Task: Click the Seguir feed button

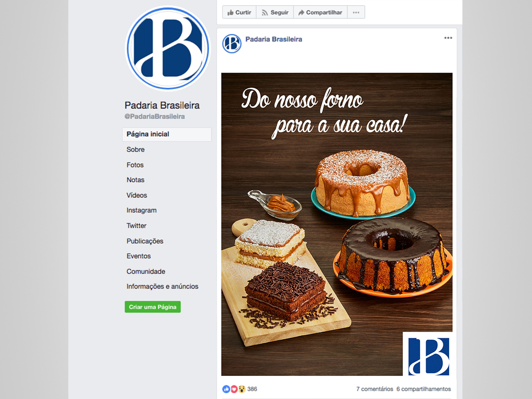Action: [x=275, y=12]
